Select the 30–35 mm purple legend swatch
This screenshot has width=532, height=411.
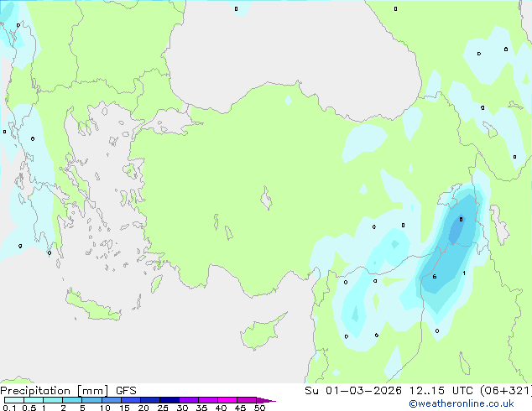[x=188, y=400]
